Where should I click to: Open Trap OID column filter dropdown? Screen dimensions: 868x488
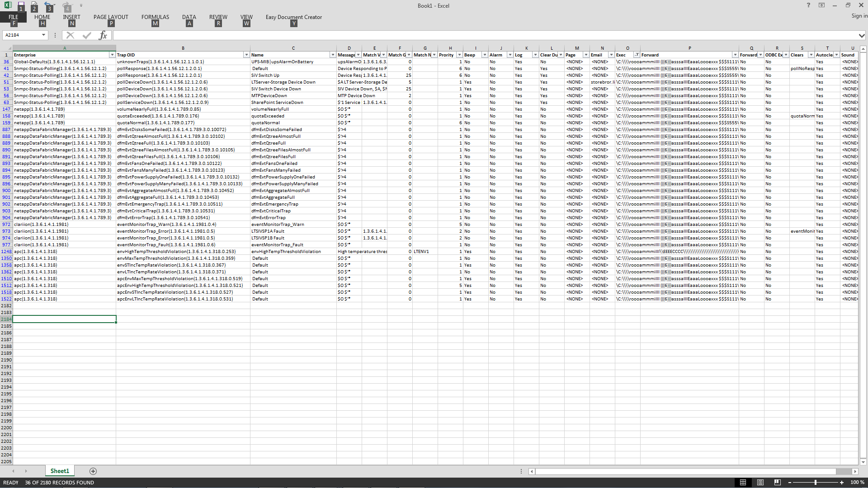point(246,55)
